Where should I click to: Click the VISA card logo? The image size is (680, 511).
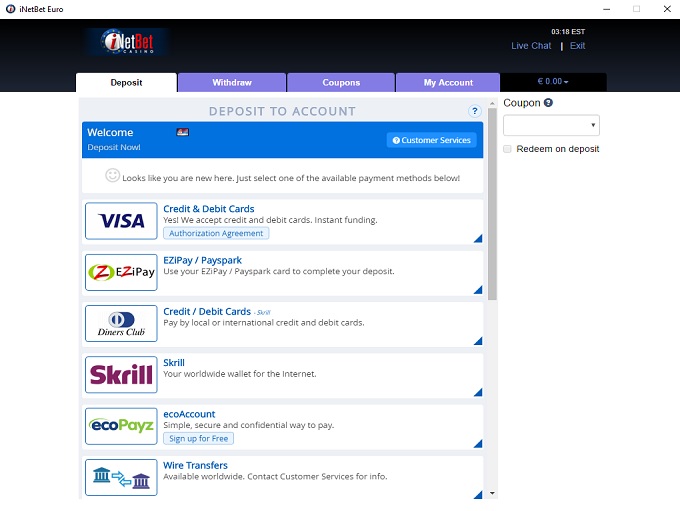click(121, 221)
